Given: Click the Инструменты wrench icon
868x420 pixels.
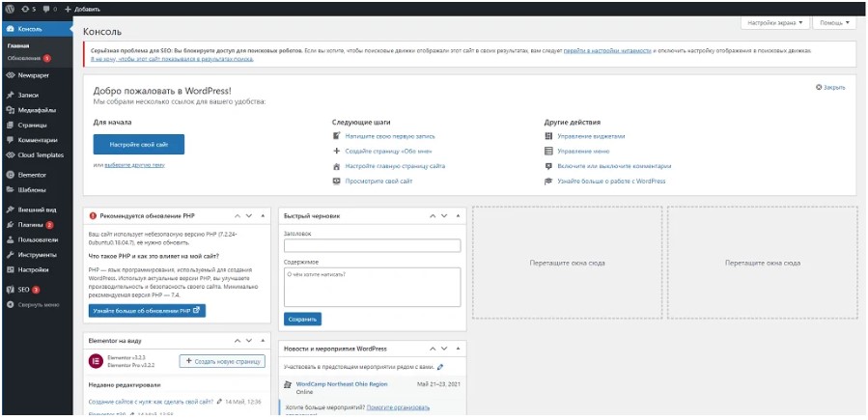Looking at the screenshot, I should point(10,255).
